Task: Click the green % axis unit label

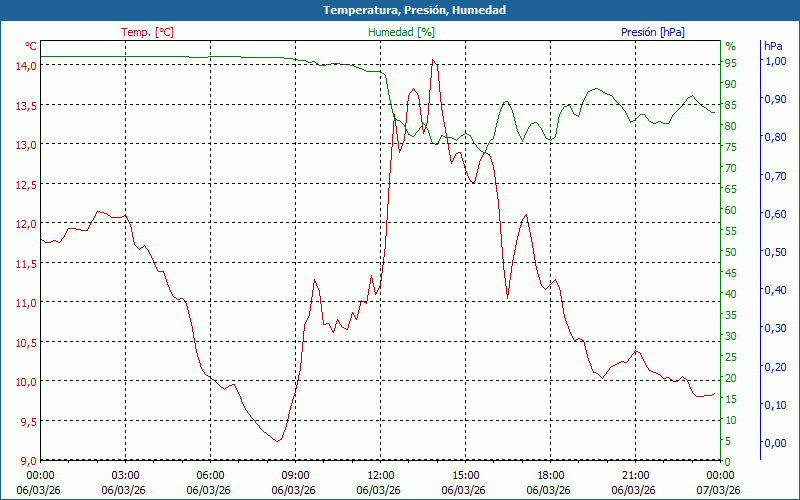Action: 730,46
